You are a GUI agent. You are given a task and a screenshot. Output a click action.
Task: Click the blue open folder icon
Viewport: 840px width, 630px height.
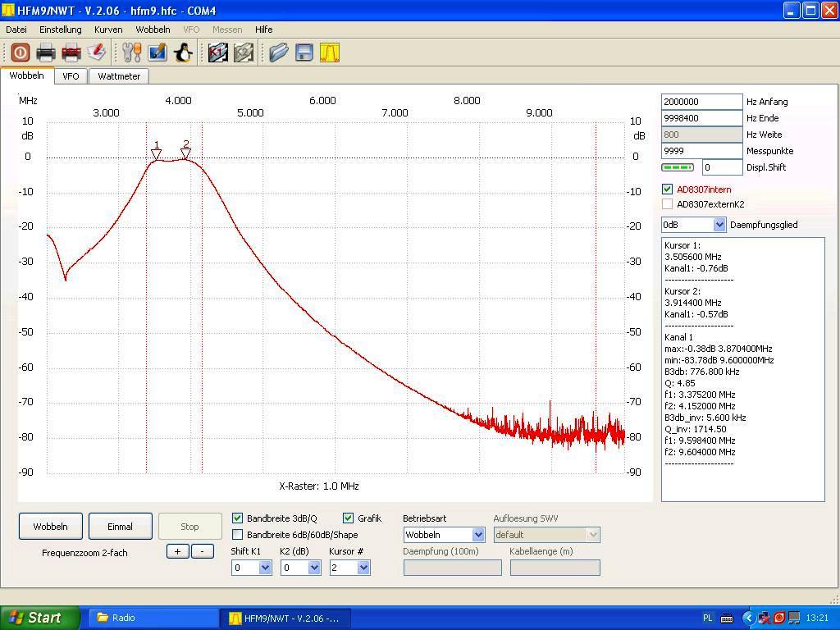click(x=279, y=53)
